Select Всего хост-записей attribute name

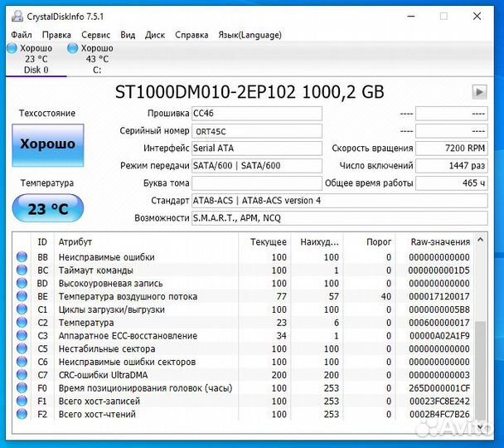tap(99, 402)
